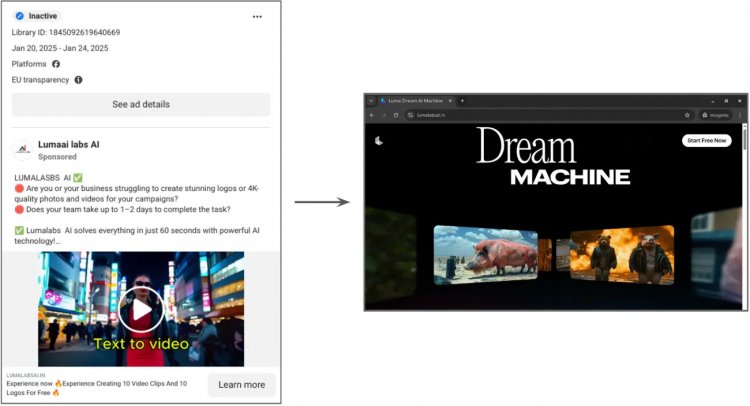Play the Text to video clip

tap(141, 309)
